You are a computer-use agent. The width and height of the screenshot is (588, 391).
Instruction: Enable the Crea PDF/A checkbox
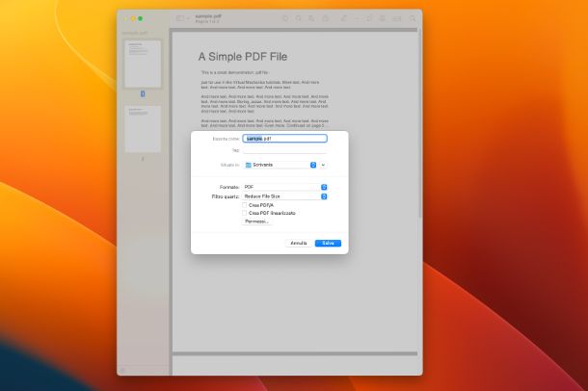(245, 205)
